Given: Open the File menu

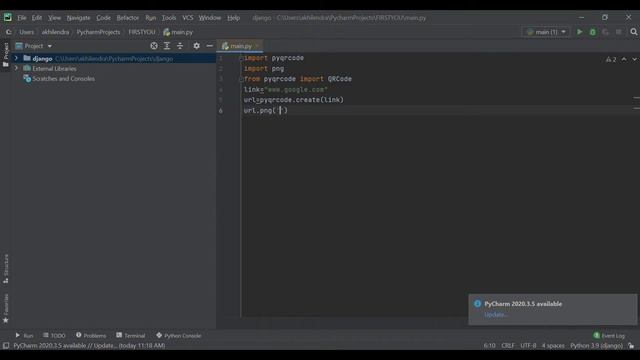Looking at the screenshot, I should tap(22, 18).
